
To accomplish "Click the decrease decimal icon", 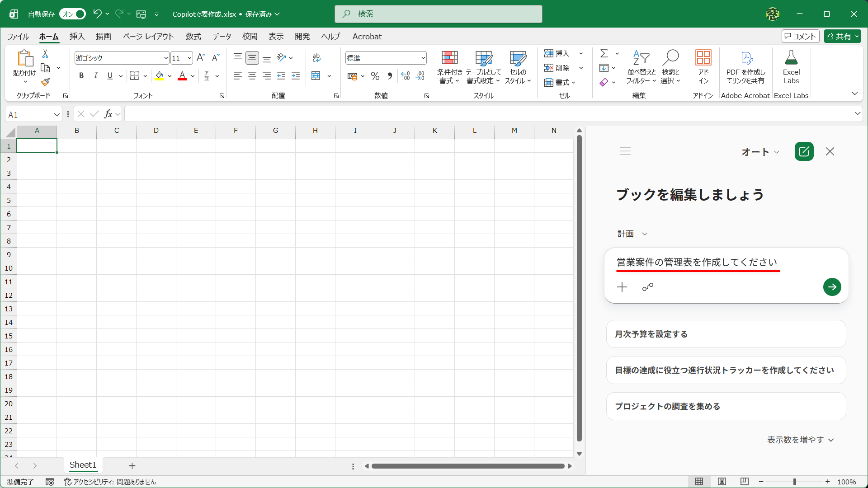I will [x=420, y=76].
